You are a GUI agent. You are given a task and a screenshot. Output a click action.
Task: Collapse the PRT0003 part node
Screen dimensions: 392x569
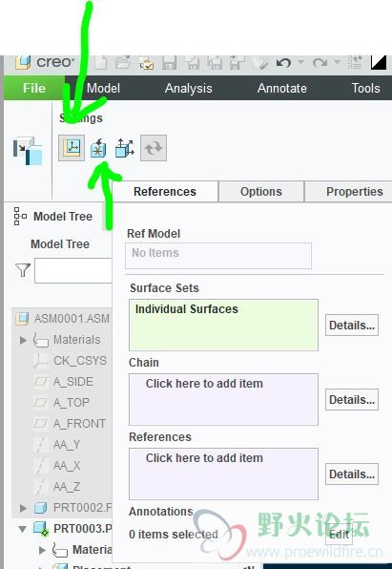tap(23, 529)
